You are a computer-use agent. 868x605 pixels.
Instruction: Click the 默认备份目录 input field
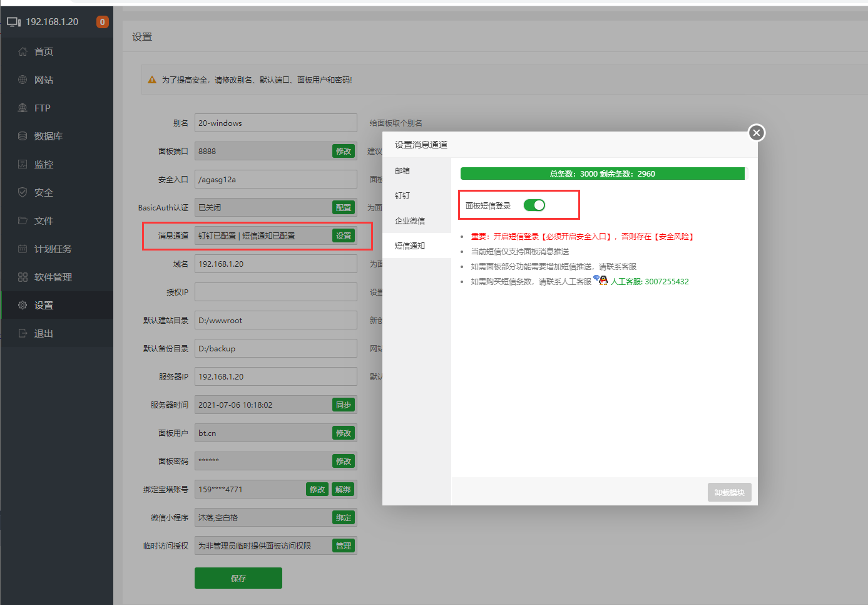(x=276, y=348)
